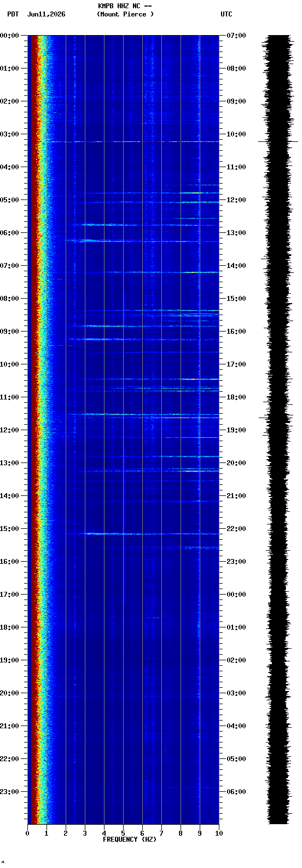The image size is (302, 868).
Task: Click the 23:00 PDT time label
Action: tap(9, 792)
